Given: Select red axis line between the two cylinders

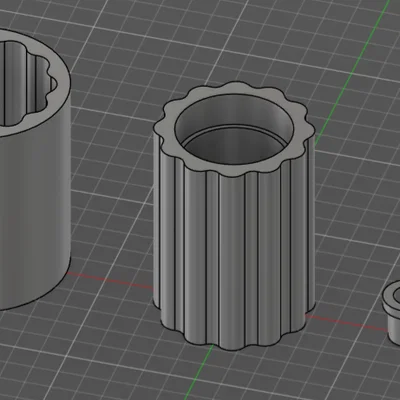Looking at the screenshot, I should (110, 281).
